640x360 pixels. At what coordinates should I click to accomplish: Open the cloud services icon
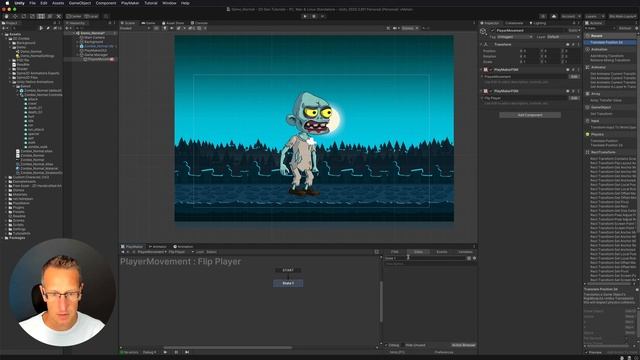click(553, 16)
